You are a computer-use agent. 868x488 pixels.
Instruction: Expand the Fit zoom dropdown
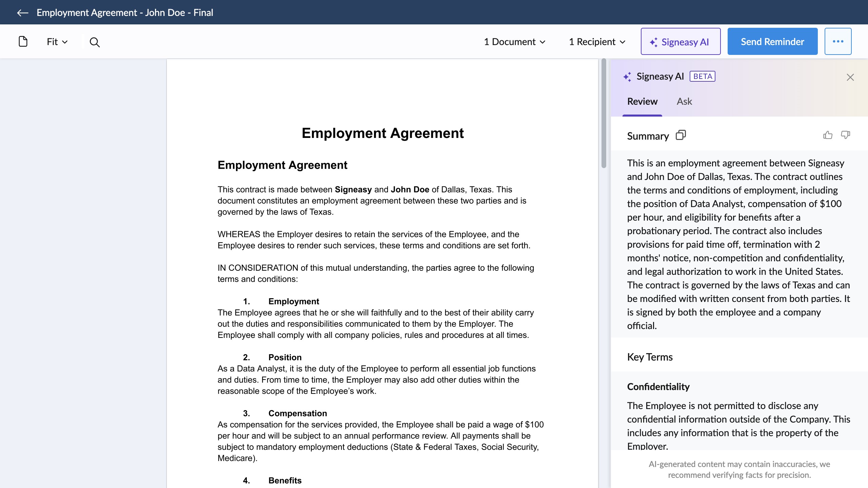(x=57, y=42)
